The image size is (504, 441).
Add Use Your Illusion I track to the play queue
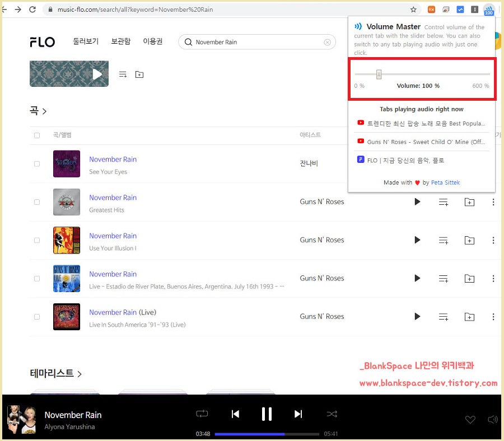[444, 240]
